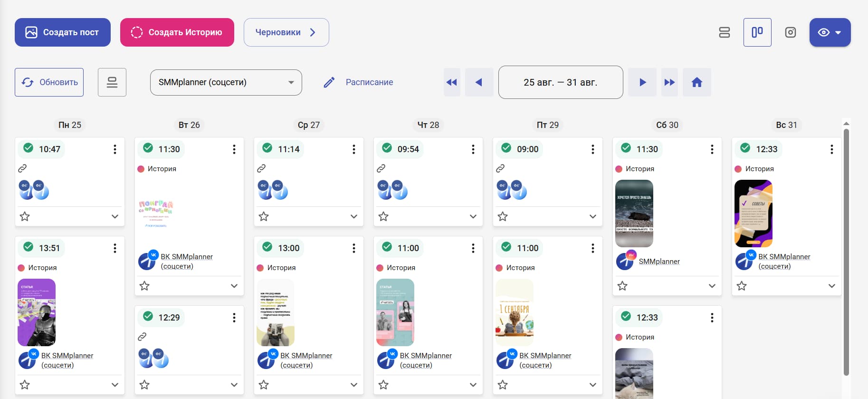This screenshot has height=399, width=868.
Task: Open ВК SMMplanner link in Tuesday 11:30 story
Action: pos(187,262)
